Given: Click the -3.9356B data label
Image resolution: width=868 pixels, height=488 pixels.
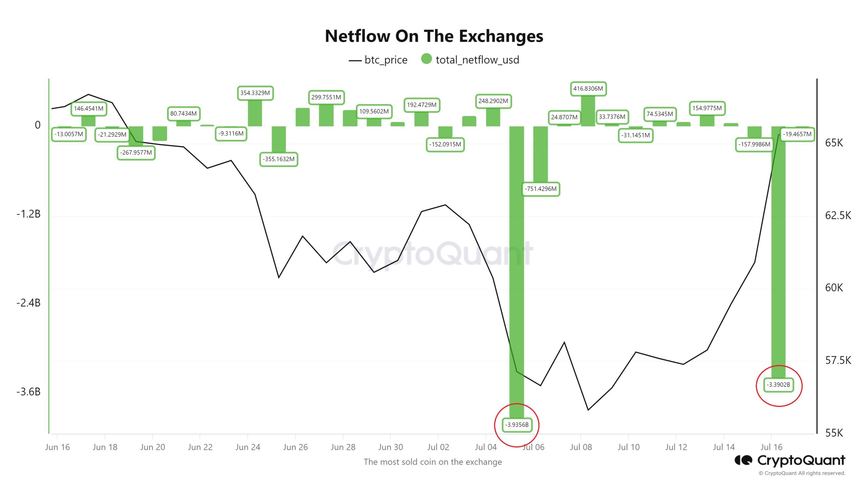Looking at the screenshot, I should click(x=517, y=425).
